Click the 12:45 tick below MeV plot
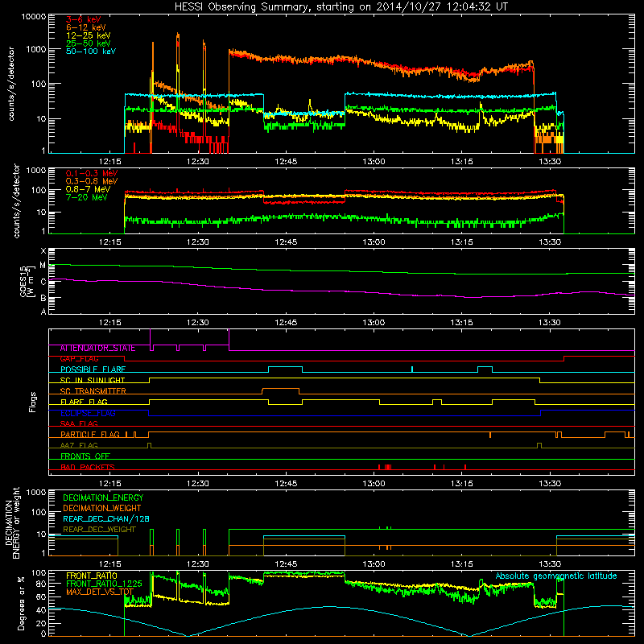644x644 pixels. (286, 242)
